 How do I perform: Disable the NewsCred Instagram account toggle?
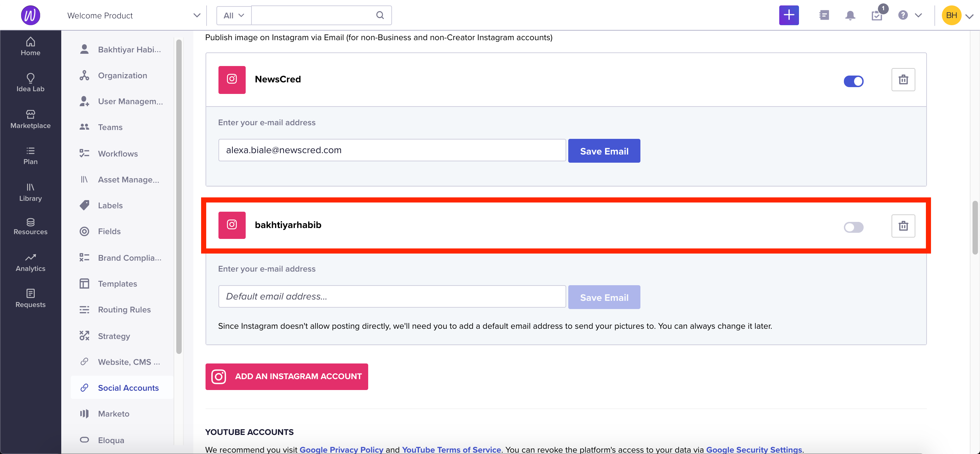[x=853, y=81]
